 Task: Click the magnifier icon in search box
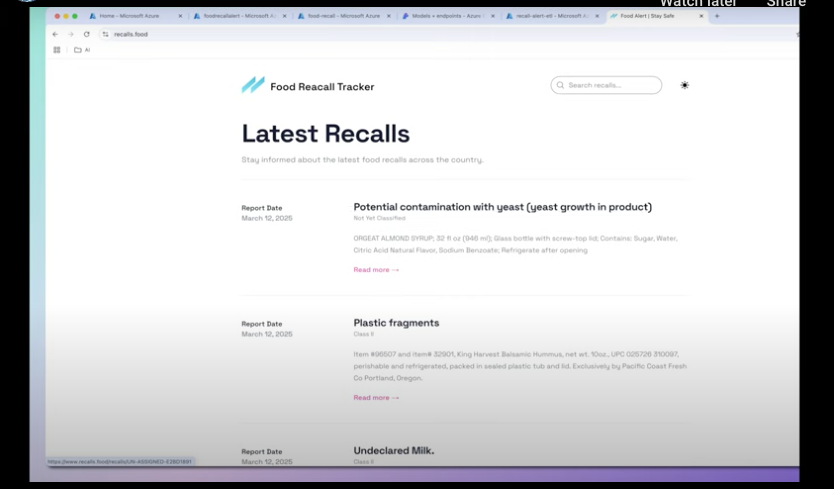561,86
